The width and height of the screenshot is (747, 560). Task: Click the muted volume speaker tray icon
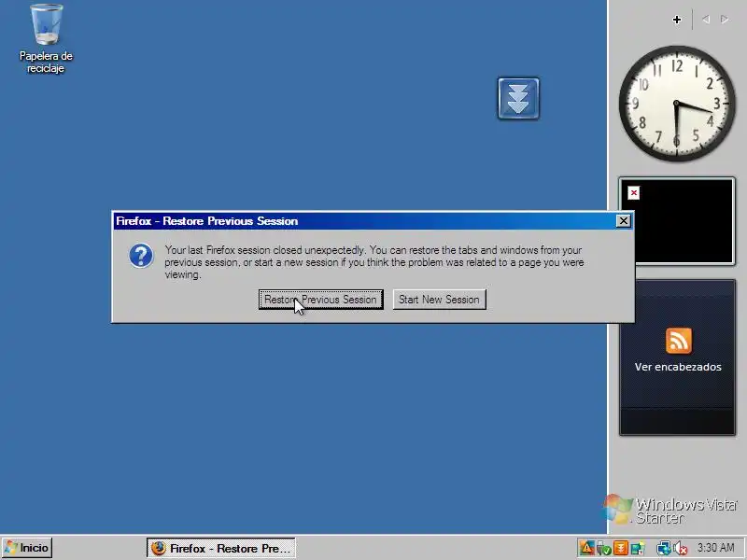[x=680, y=549]
